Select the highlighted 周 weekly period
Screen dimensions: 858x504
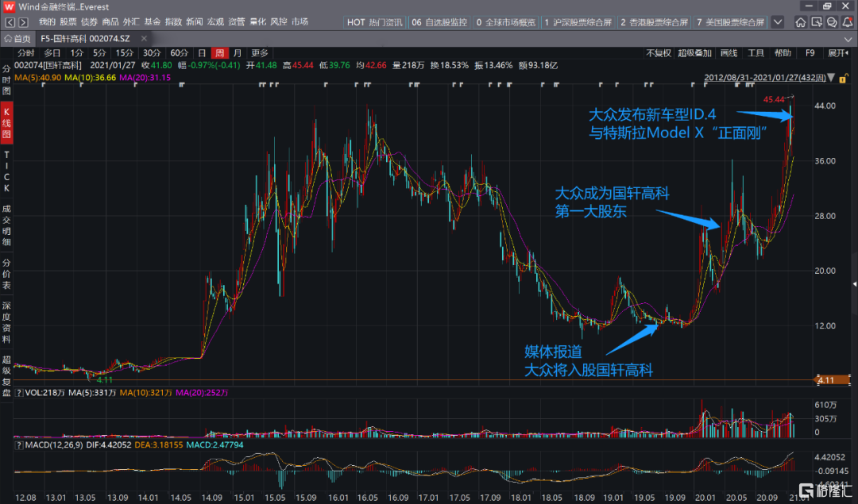219,53
